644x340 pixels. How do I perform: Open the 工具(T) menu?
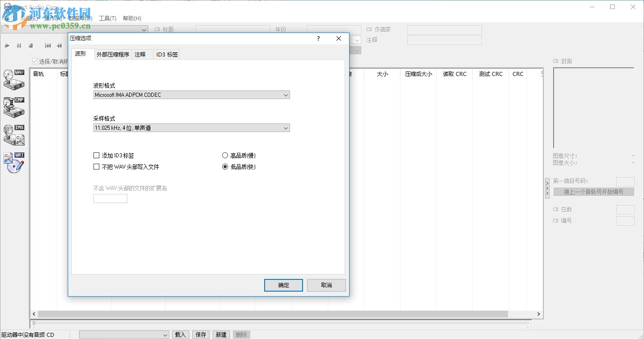pyautogui.click(x=108, y=18)
